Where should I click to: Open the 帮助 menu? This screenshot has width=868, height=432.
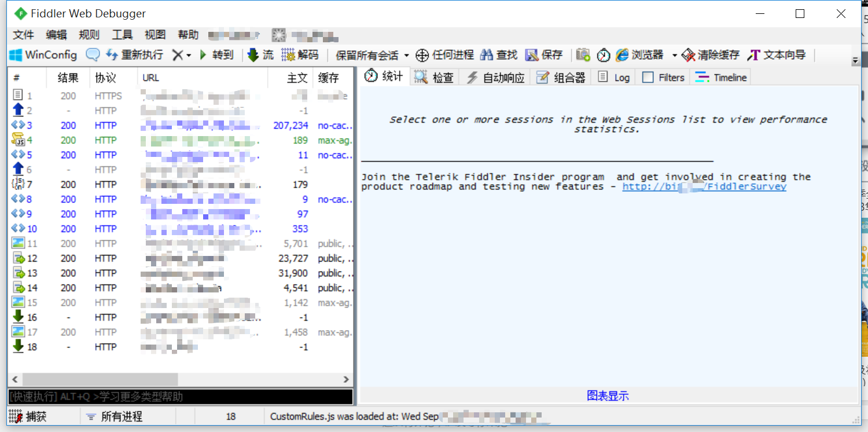[188, 35]
